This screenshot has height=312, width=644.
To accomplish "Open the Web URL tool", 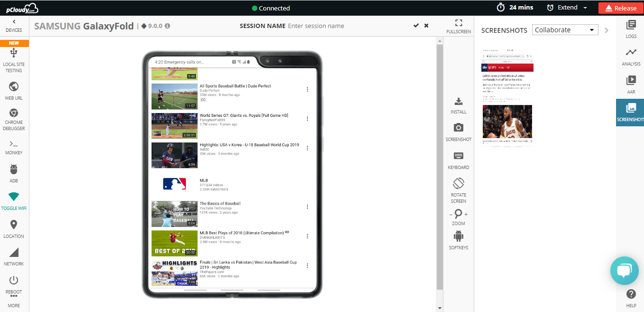I will (x=14, y=91).
